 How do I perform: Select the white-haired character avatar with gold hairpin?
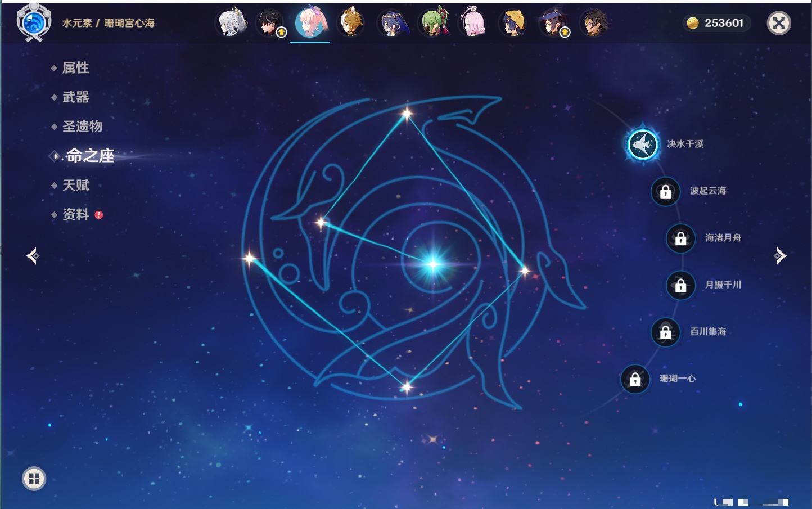pyautogui.click(x=231, y=22)
